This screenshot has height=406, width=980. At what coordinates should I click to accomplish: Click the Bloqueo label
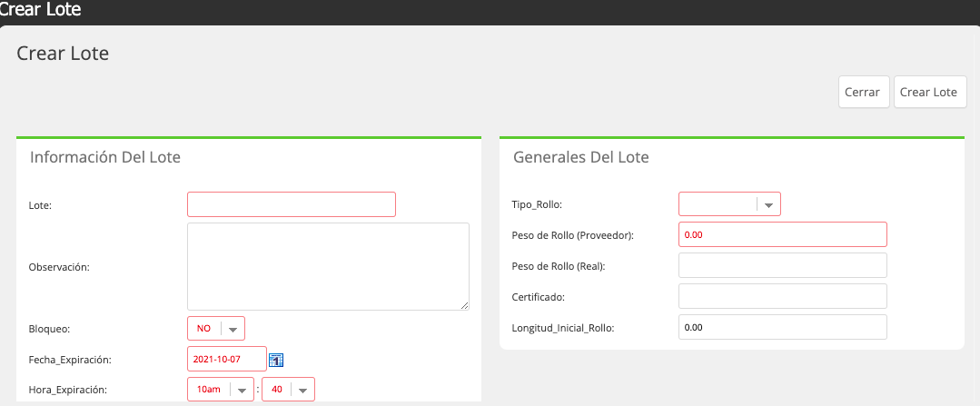pos(49,329)
